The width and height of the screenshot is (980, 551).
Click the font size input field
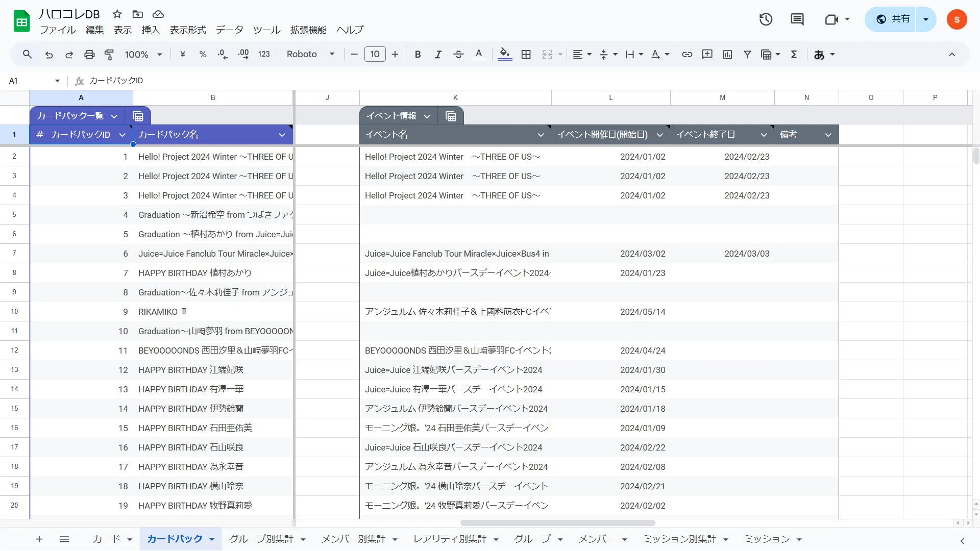375,54
